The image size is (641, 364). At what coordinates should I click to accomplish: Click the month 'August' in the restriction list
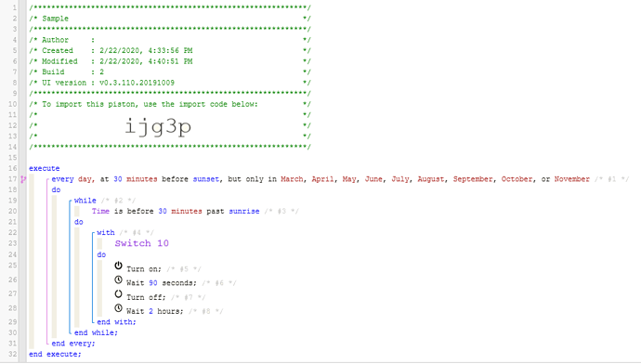point(430,179)
